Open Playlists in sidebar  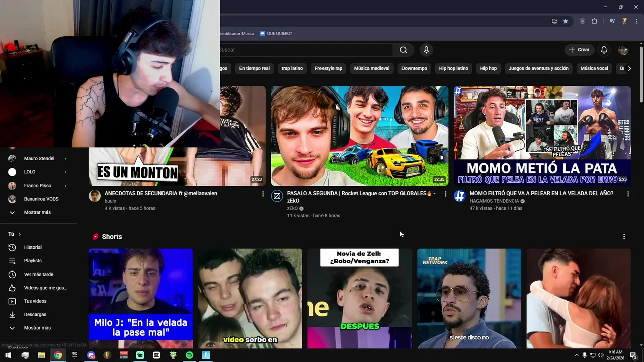(38, 261)
